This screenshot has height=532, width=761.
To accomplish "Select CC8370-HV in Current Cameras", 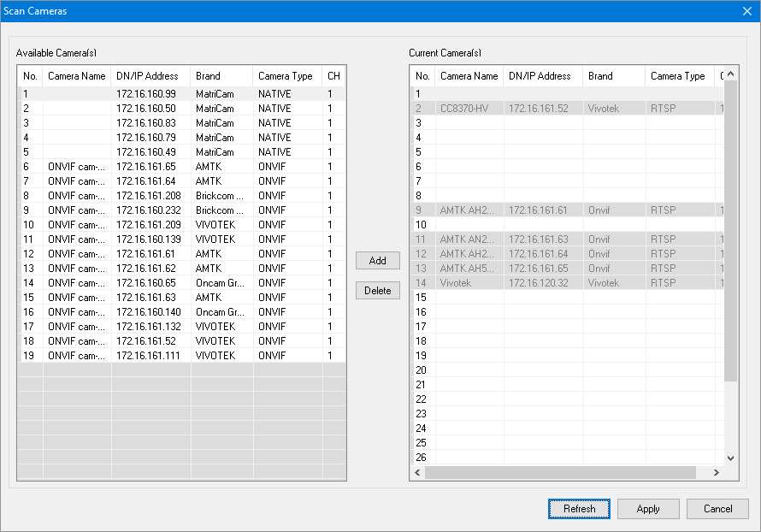I will click(x=464, y=109).
